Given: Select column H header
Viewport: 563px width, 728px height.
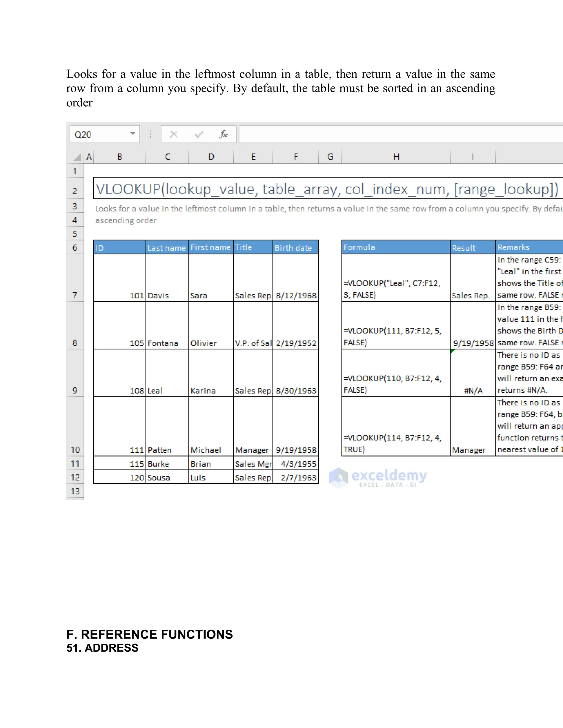Looking at the screenshot, I should (x=396, y=157).
